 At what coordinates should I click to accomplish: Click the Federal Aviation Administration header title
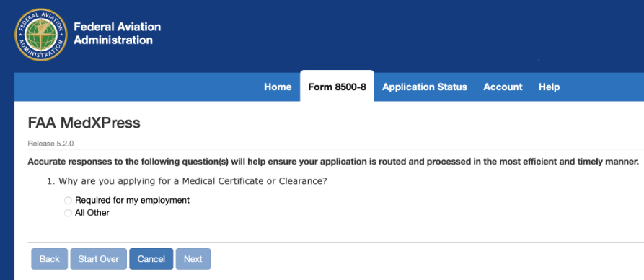coord(118,33)
